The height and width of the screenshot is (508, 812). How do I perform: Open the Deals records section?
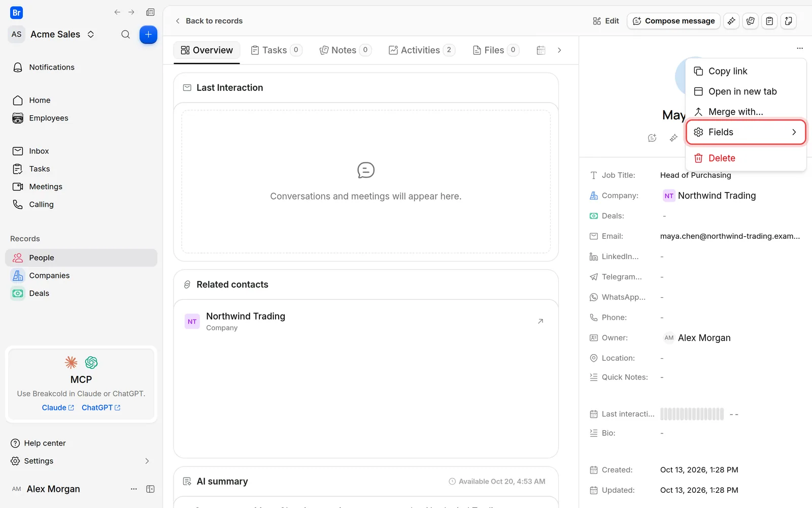point(81,293)
